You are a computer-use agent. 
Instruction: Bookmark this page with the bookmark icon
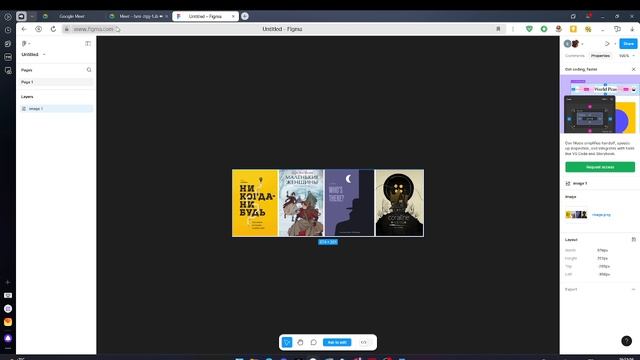[498, 29]
